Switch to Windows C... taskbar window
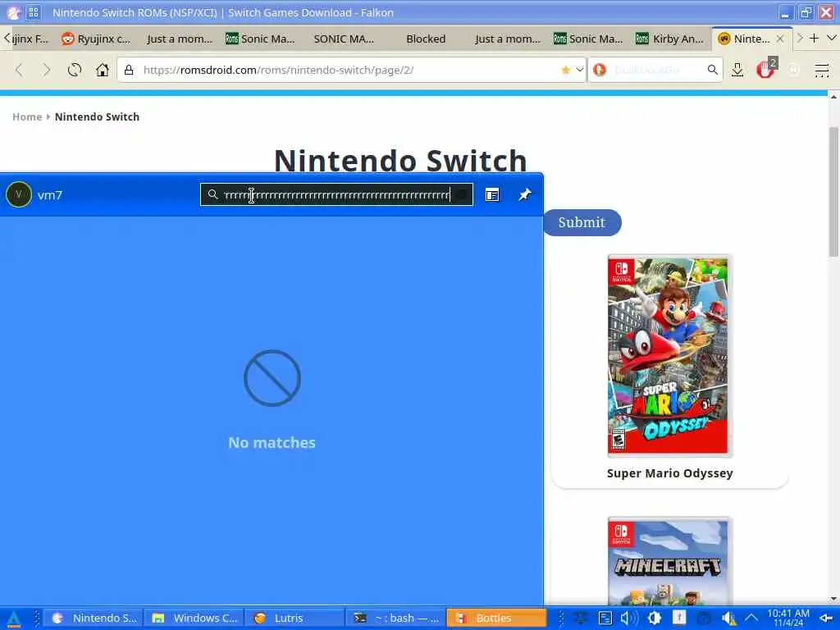This screenshot has height=630, width=840. tap(194, 619)
